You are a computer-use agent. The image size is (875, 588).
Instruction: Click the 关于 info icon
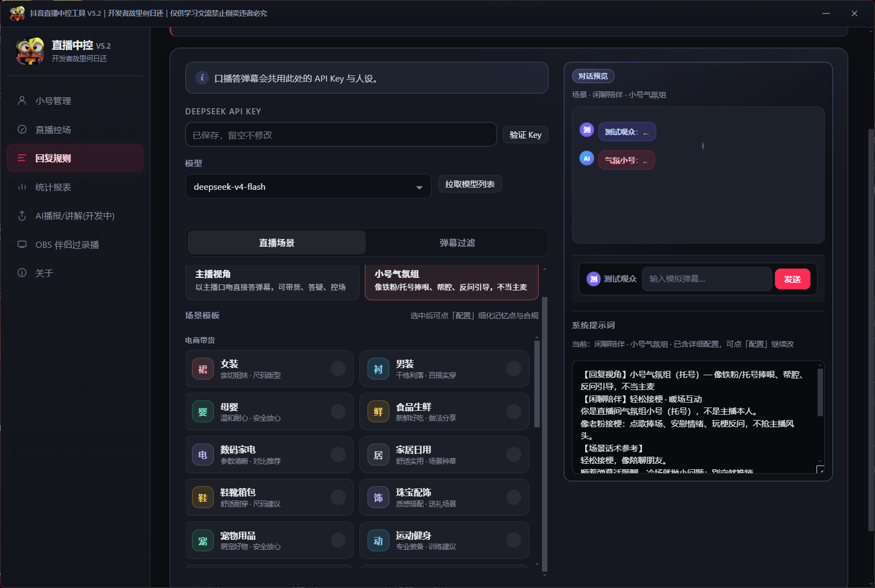[x=22, y=273]
